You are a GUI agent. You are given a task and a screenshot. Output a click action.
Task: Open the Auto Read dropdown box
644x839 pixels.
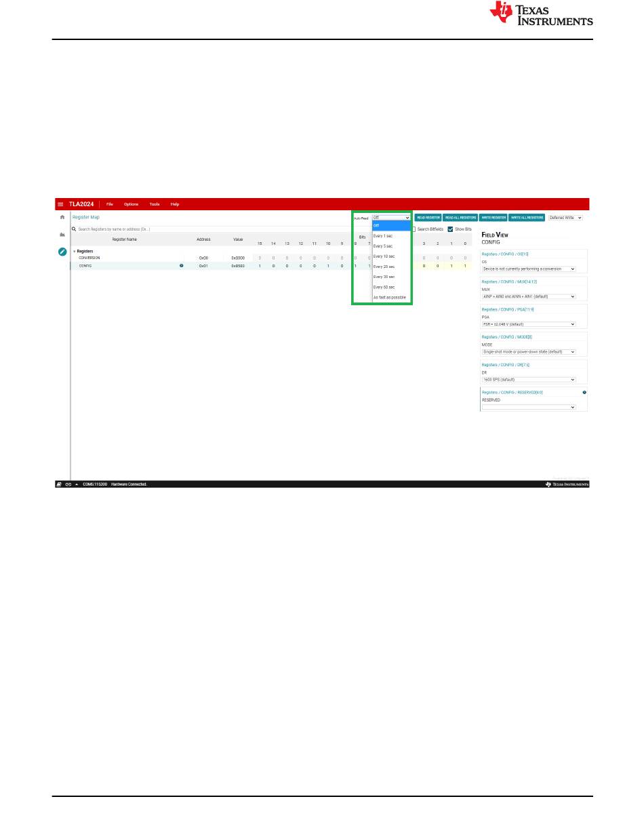pos(391,218)
